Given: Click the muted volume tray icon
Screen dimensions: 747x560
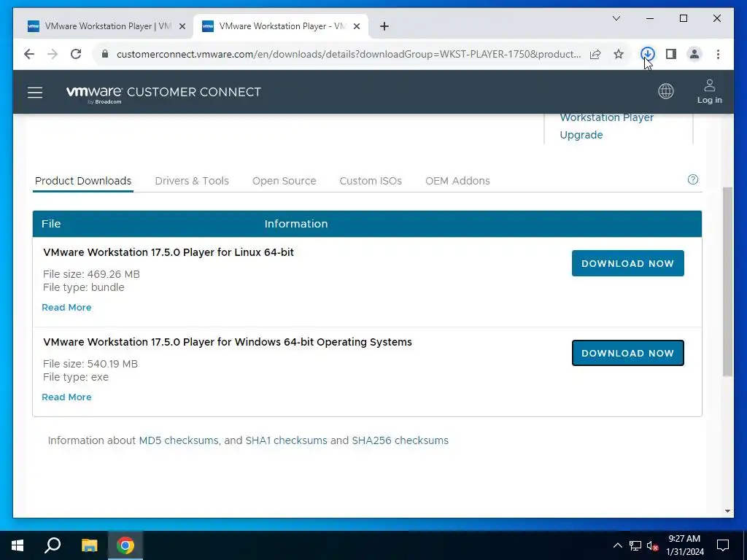Looking at the screenshot, I should click(652, 545).
